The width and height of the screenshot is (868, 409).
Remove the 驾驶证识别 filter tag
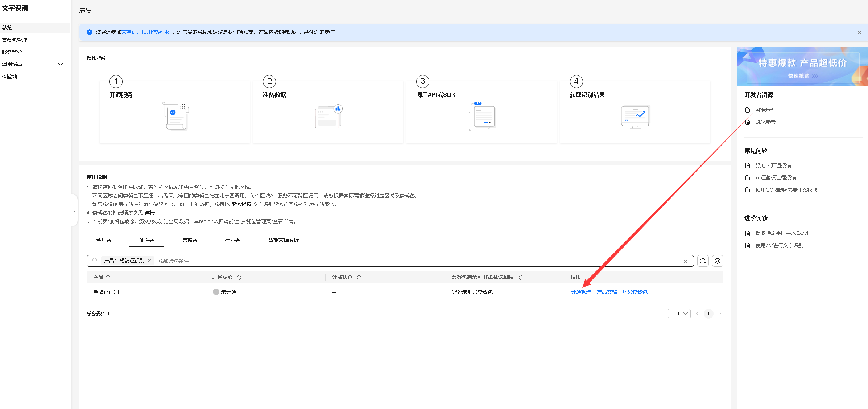click(149, 261)
